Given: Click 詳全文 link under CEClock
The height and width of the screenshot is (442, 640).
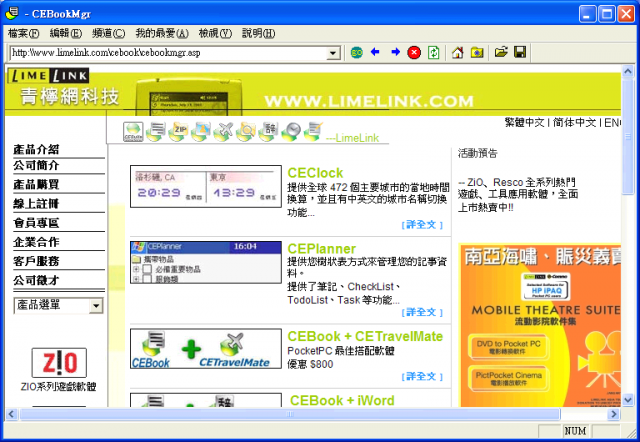Looking at the screenshot, I should point(422,225).
